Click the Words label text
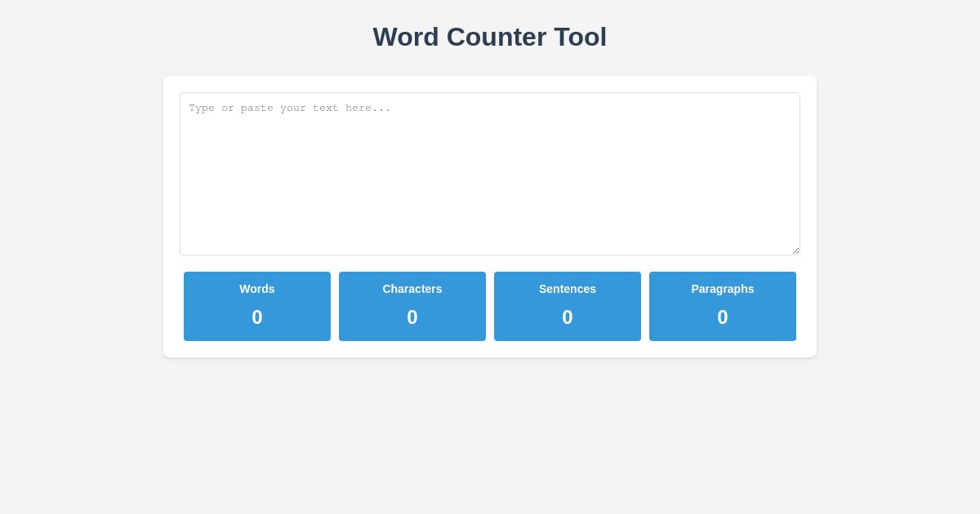 tap(257, 289)
